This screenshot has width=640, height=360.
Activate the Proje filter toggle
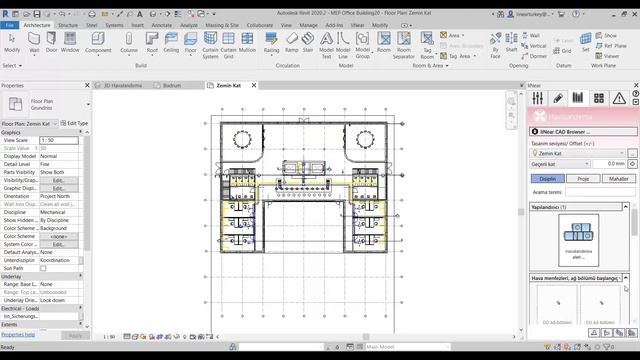[x=583, y=179]
